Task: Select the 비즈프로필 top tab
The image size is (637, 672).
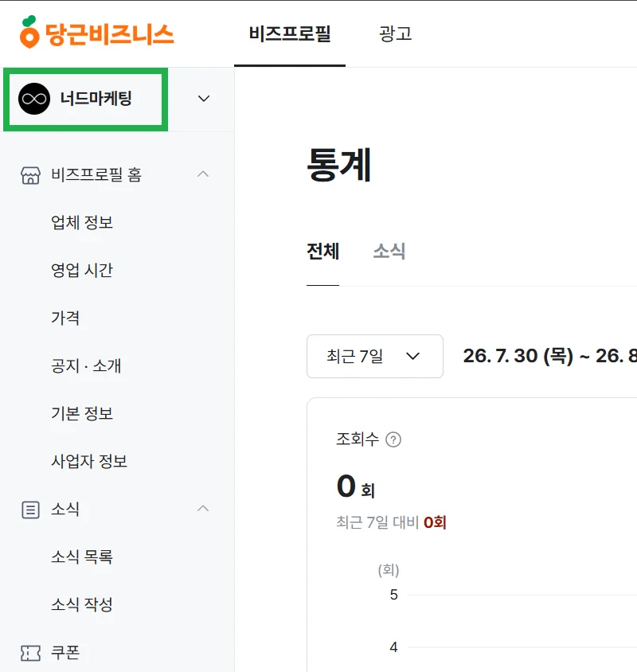Action: pyautogui.click(x=290, y=33)
